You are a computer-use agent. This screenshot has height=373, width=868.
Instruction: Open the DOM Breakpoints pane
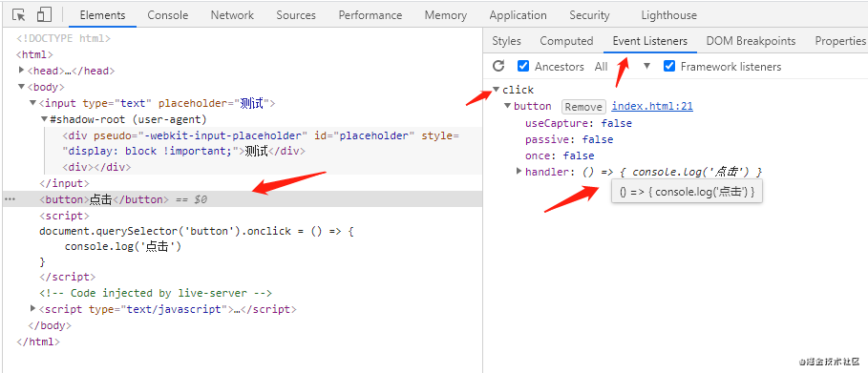[x=751, y=41]
